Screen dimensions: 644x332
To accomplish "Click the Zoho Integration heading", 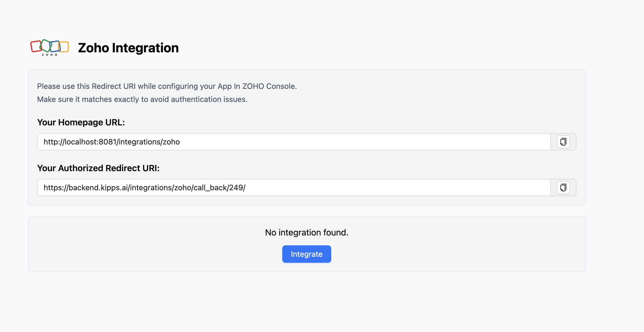I will click(128, 48).
